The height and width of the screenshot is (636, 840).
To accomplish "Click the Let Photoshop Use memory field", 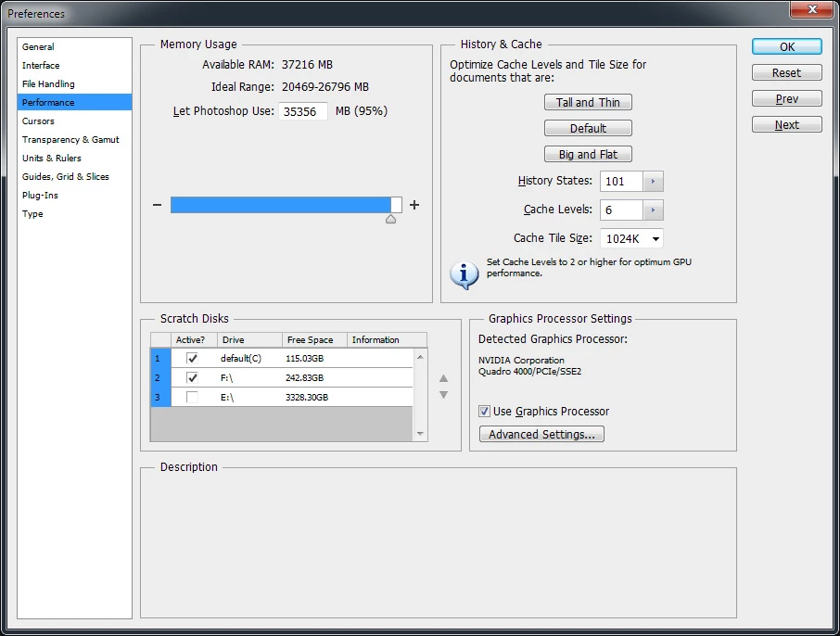I will point(302,111).
